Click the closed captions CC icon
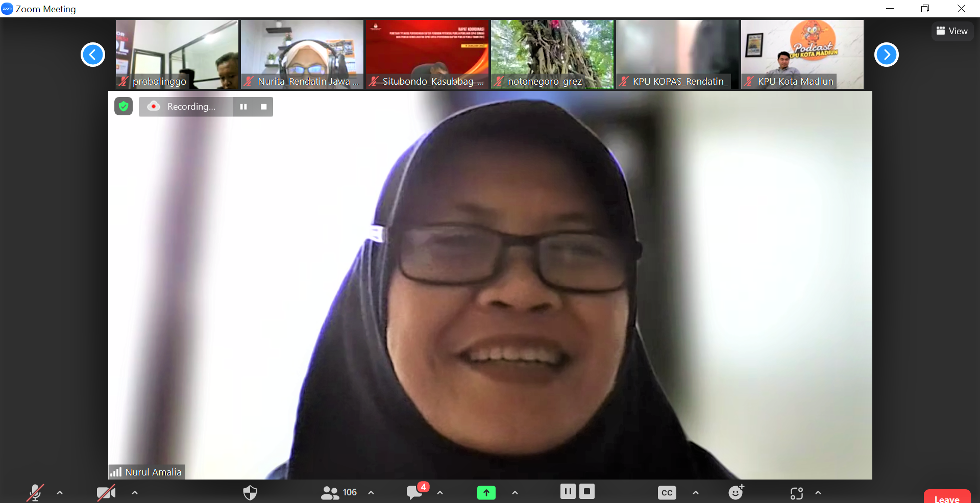The height and width of the screenshot is (503, 980). point(667,492)
